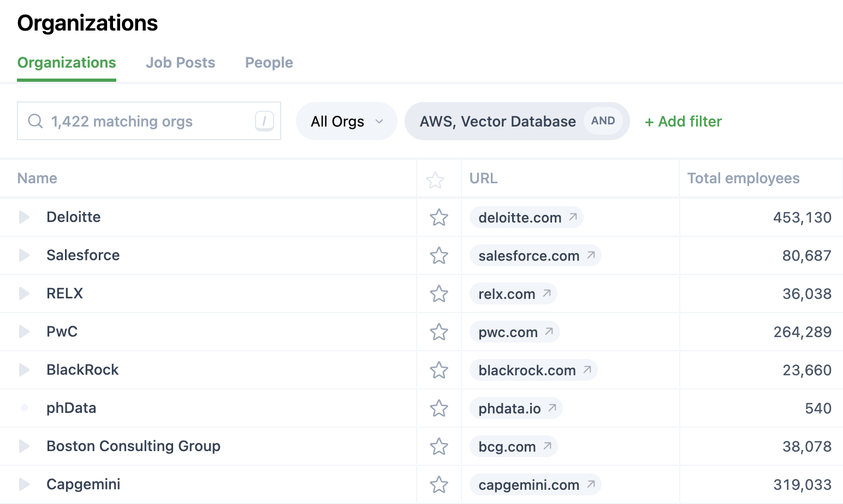Toggle the AND operator on filter

point(603,121)
